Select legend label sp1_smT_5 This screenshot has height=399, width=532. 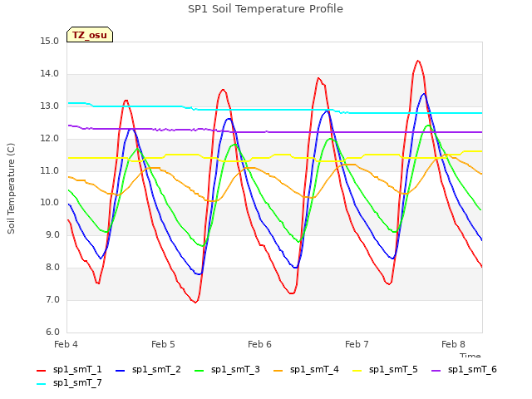click(393, 369)
